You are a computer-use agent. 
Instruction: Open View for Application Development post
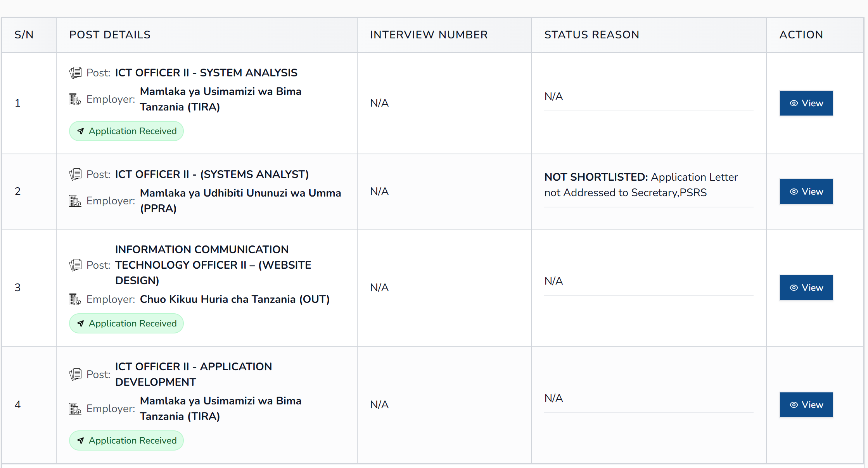pyautogui.click(x=806, y=405)
